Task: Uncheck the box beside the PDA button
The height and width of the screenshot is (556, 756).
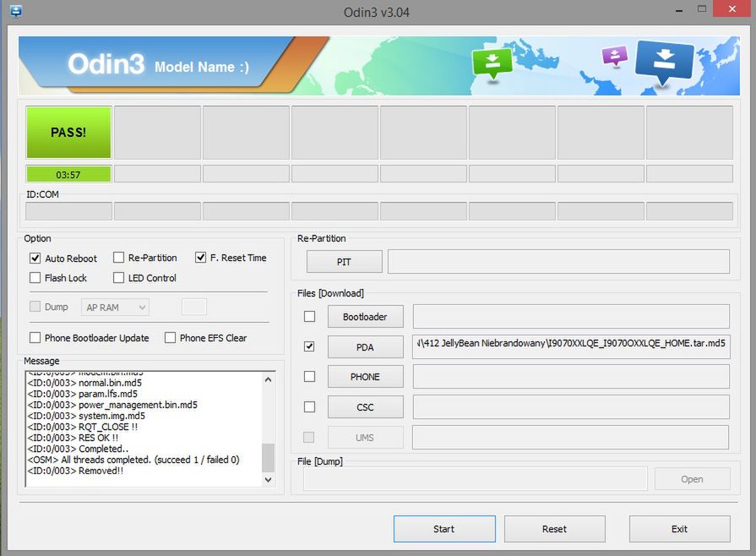Action: tap(309, 346)
